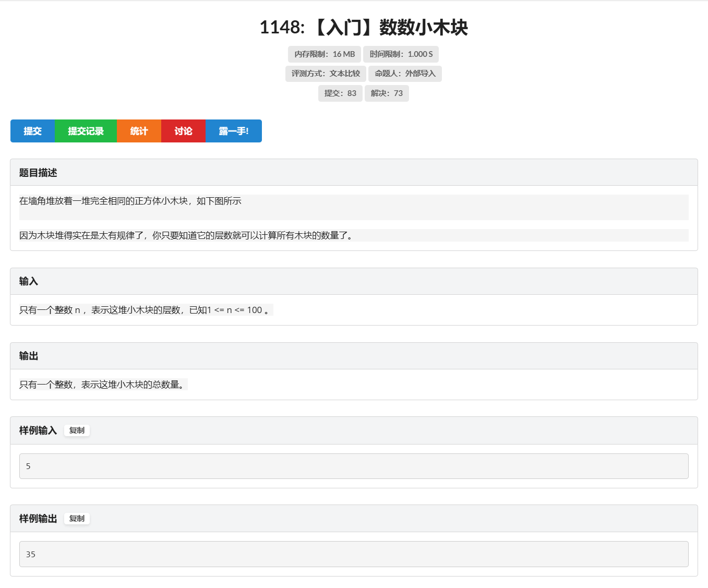
Task: Copy the sample output using 复制
Action: pos(77,519)
